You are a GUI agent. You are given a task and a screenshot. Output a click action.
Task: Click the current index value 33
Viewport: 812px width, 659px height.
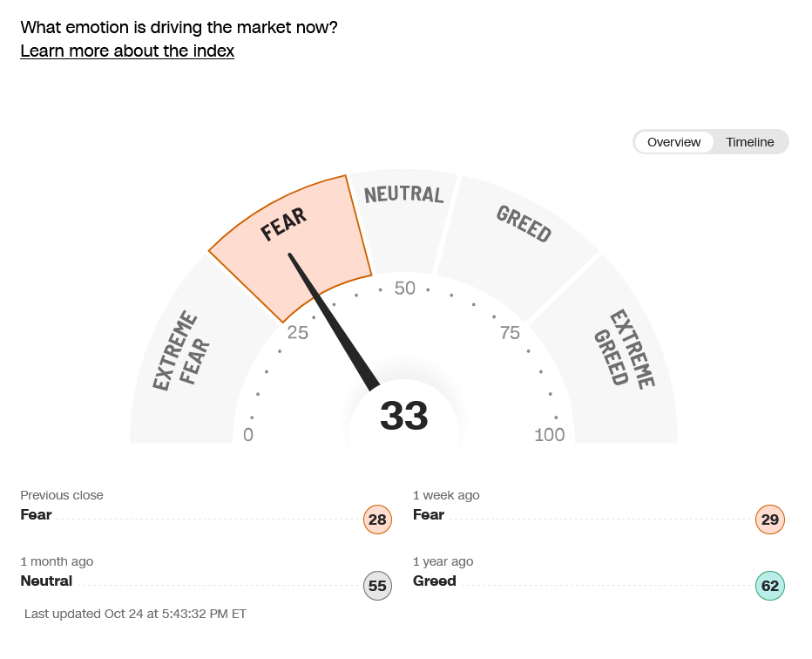point(404,417)
